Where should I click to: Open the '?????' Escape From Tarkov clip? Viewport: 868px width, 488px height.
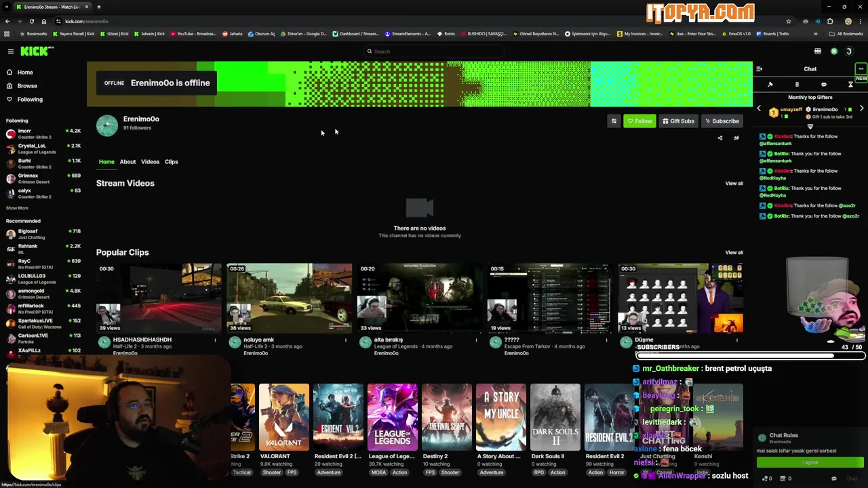coord(550,298)
